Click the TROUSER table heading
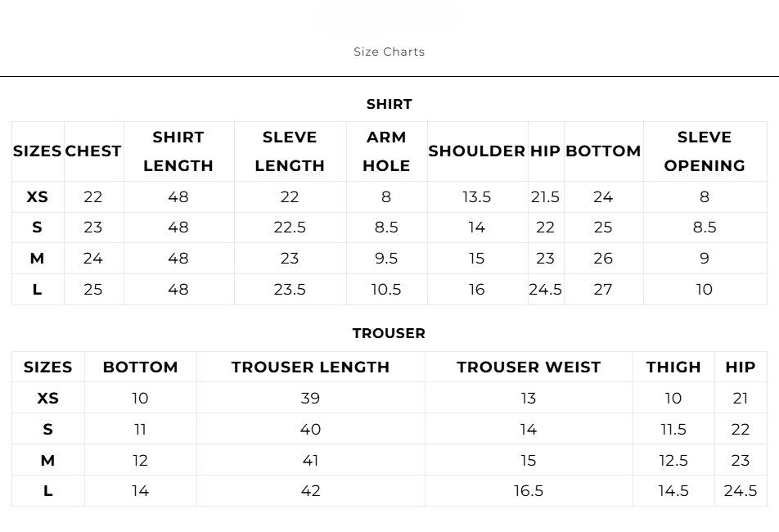The image size is (779, 532). click(x=389, y=333)
